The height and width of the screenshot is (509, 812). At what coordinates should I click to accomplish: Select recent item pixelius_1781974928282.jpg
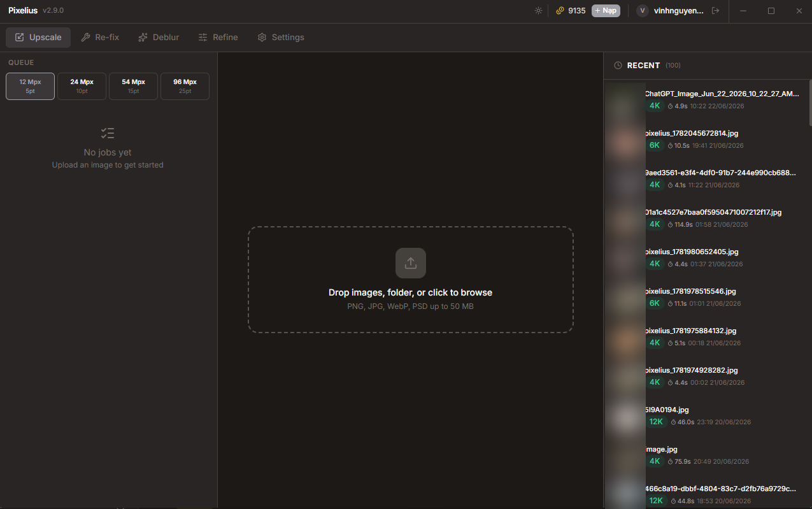click(x=706, y=376)
